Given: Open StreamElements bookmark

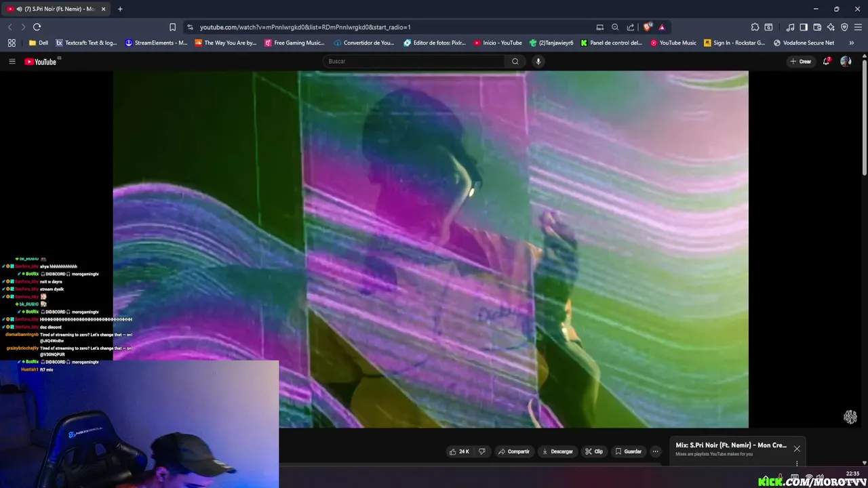Looking at the screenshot, I should (157, 43).
